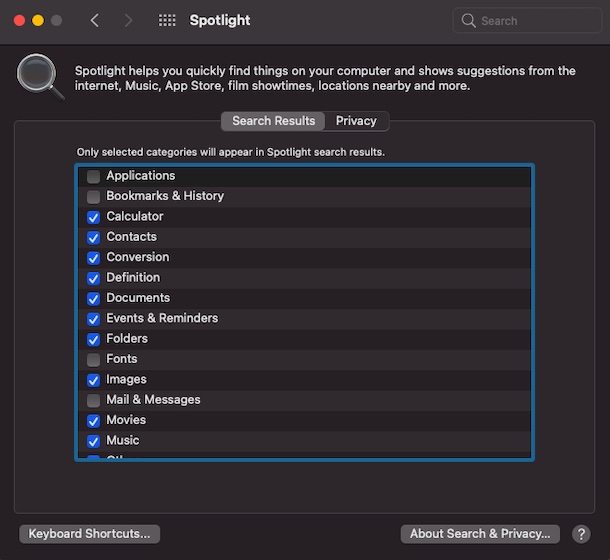Open Keyboard Shortcuts... settings
This screenshot has height=560, width=610.
tap(89, 534)
